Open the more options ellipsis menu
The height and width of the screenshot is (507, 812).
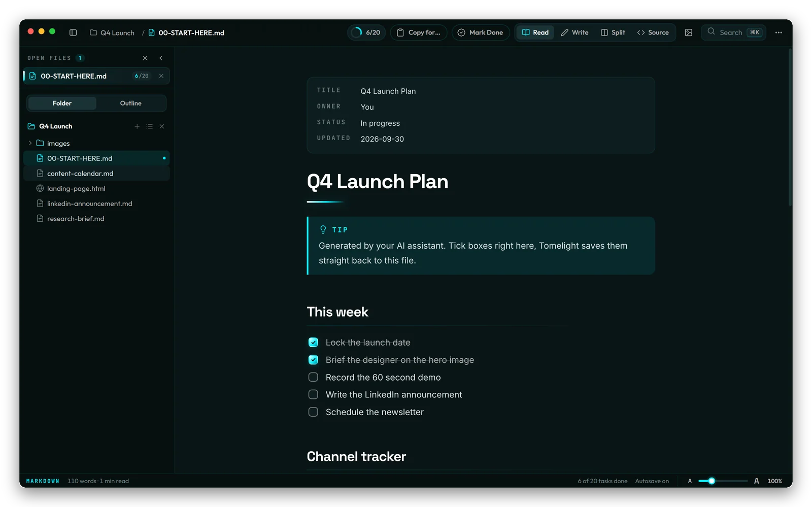(779, 32)
